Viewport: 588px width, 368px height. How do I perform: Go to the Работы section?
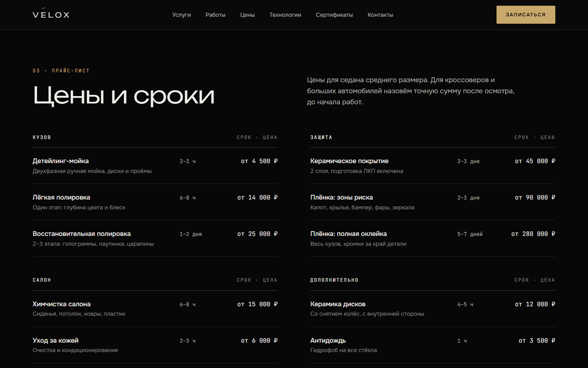(x=216, y=15)
